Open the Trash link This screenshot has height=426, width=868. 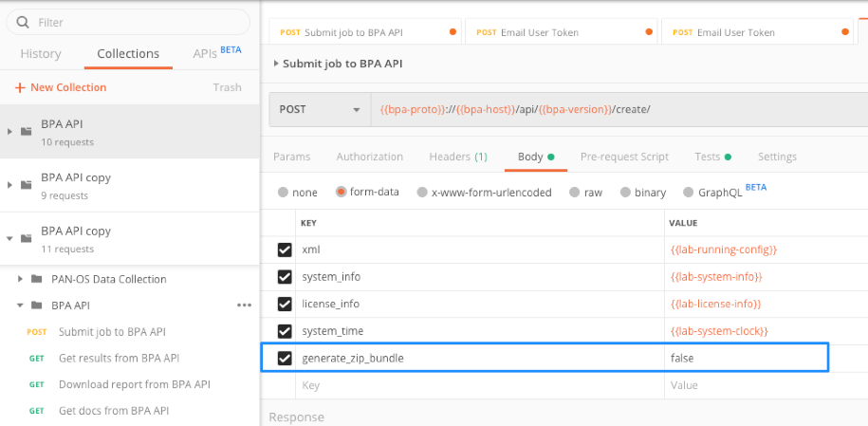coord(227,87)
